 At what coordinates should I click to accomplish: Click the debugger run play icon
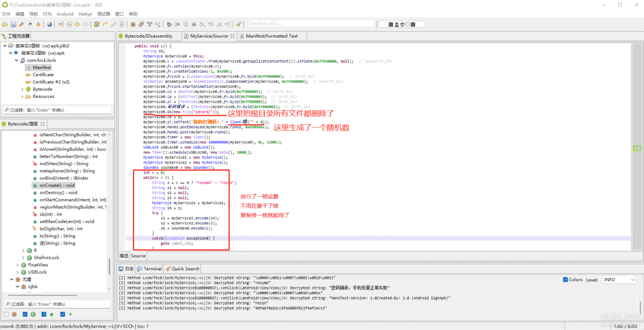[178, 24]
